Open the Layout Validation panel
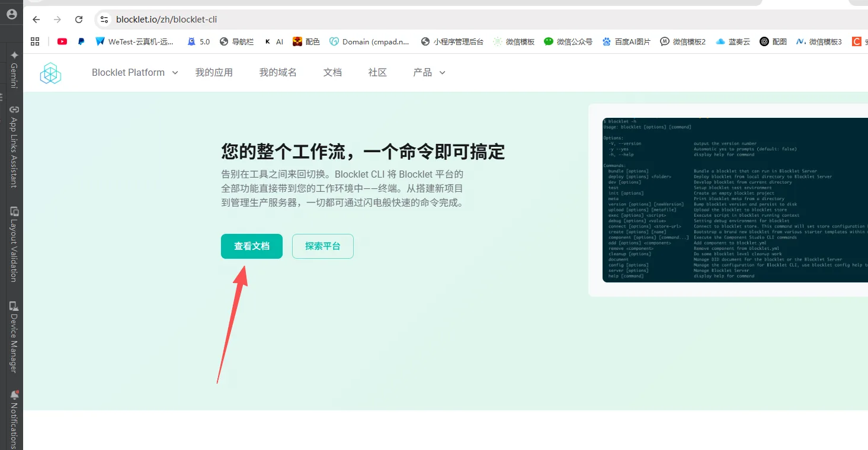The width and height of the screenshot is (868, 450). tap(14, 244)
